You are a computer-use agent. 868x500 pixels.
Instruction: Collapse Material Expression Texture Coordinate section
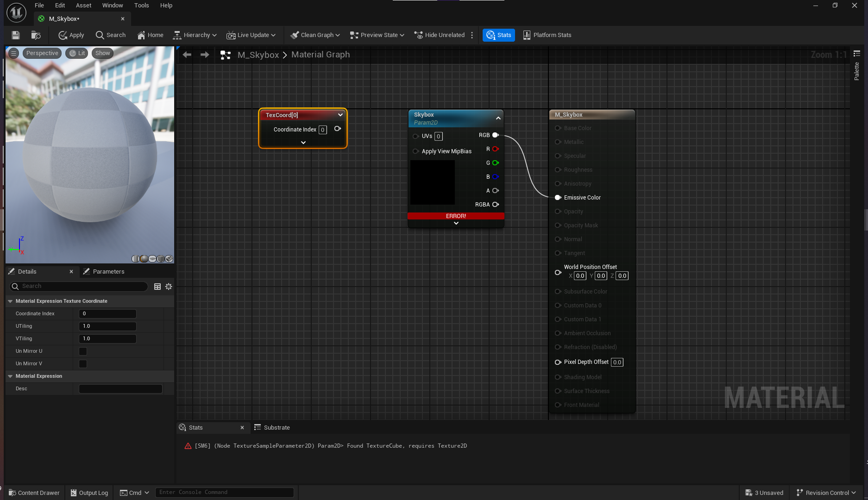(x=10, y=301)
